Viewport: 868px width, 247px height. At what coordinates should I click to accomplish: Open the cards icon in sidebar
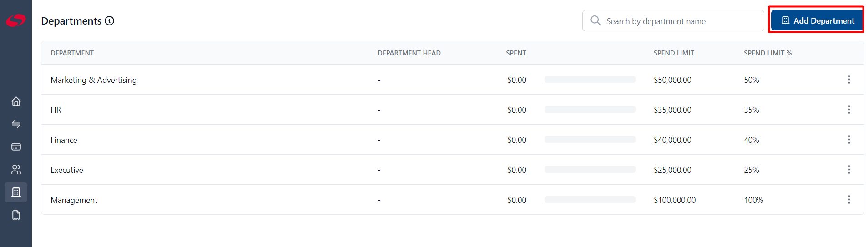[16, 146]
